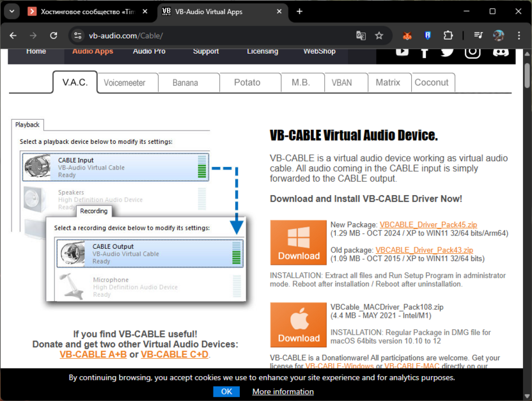Open the VB-CABLE C+D link
Viewport: 532px width, 401px height.
(x=175, y=354)
